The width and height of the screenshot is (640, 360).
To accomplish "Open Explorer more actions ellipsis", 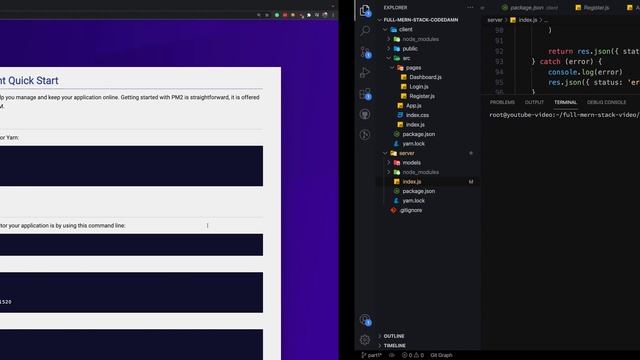I will (x=471, y=7).
